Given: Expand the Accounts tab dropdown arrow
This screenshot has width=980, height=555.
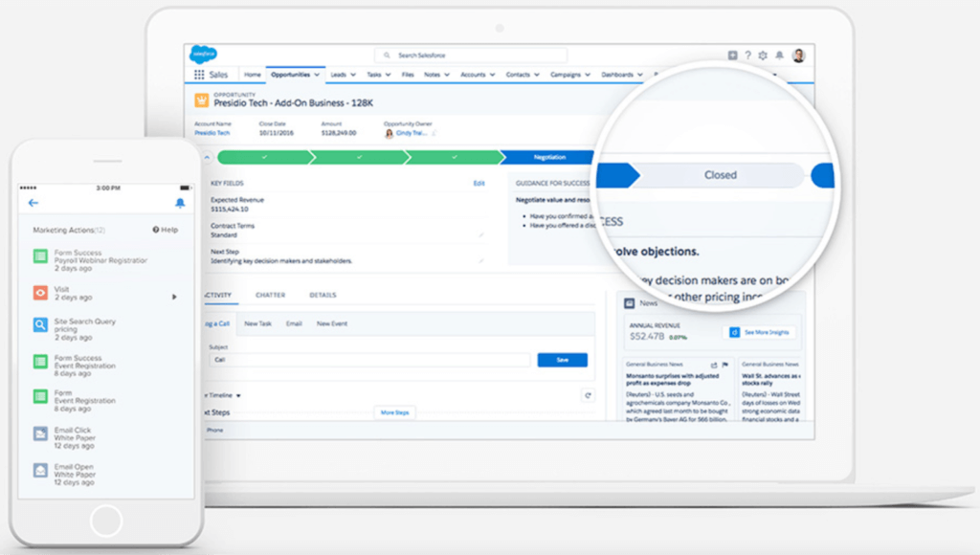Looking at the screenshot, I should point(493,75).
